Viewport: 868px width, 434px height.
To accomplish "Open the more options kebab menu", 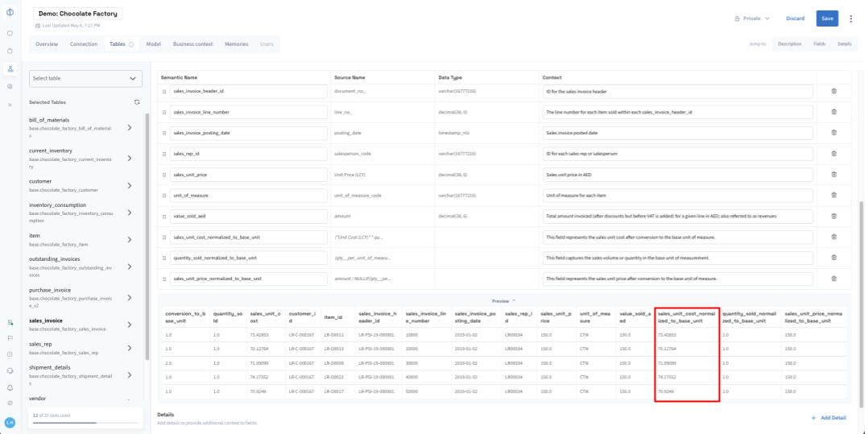I will pos(849,19).
